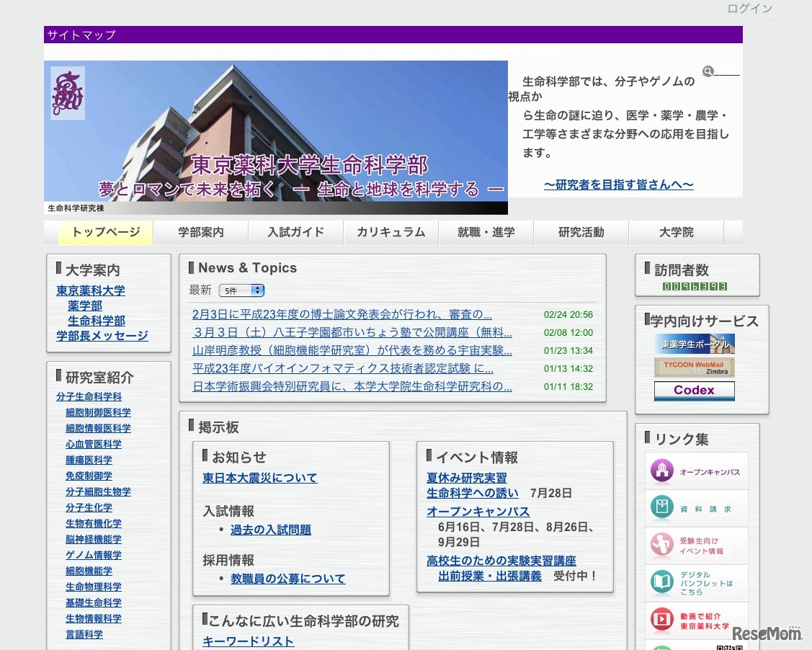
Task: Open the デジタルパンフレット book icon
Action: (x=663, y=583)
